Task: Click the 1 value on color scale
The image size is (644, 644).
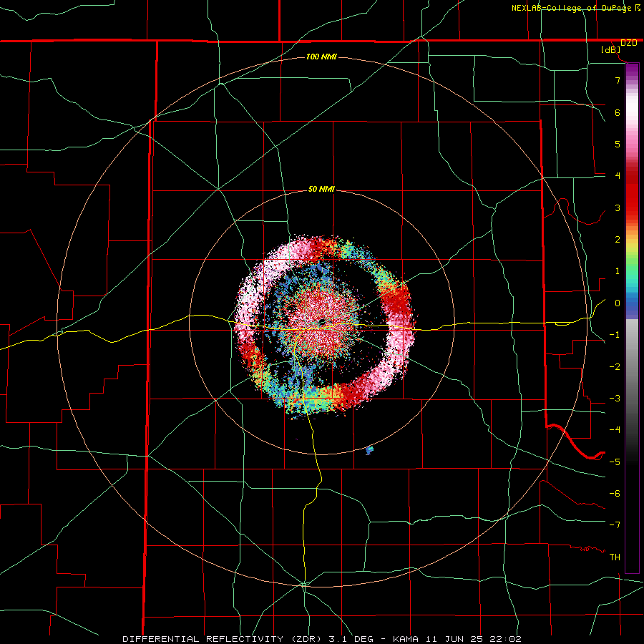Action: tap(618, 271)
